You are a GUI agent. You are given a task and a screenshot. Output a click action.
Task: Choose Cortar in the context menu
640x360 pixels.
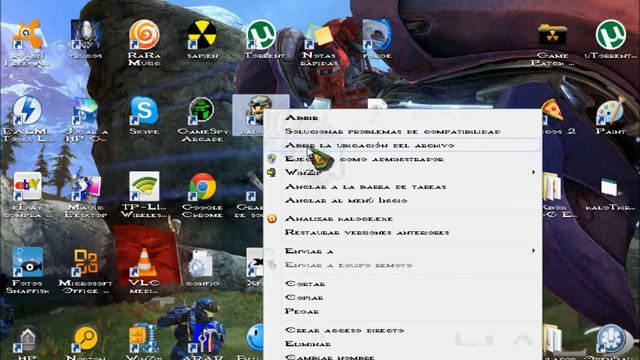coord(305,284)
